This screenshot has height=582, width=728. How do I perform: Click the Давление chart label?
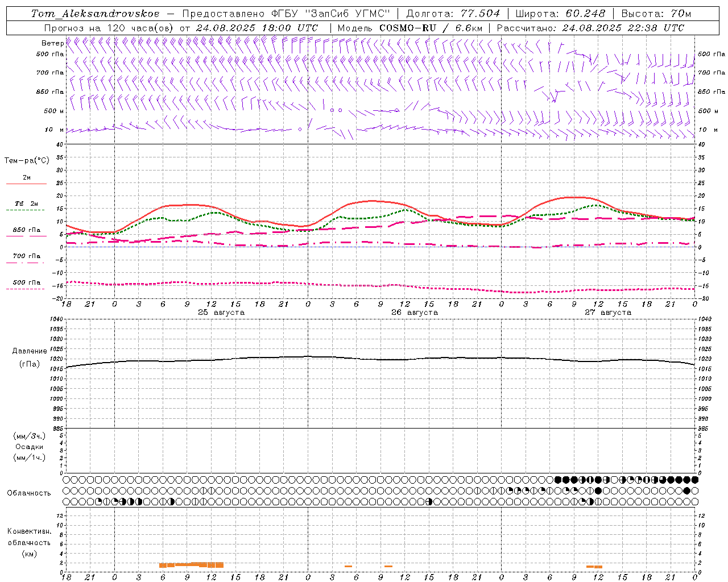[x=30, y=351]
